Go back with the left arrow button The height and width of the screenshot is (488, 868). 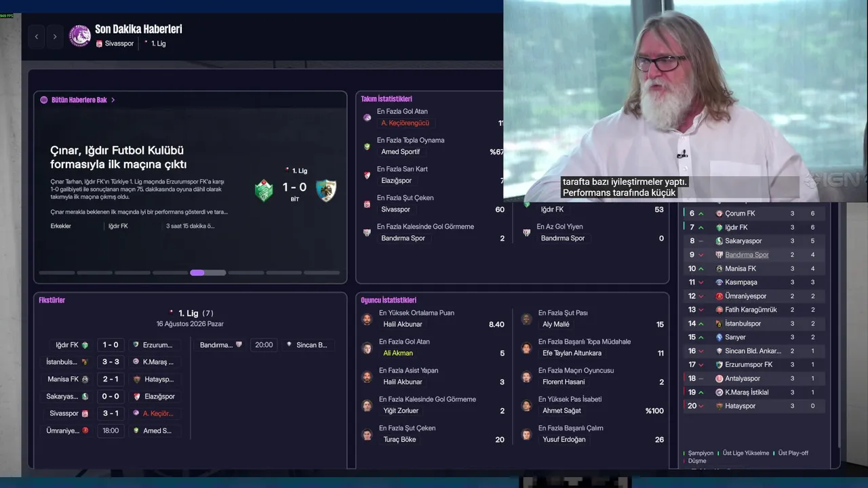37,37
